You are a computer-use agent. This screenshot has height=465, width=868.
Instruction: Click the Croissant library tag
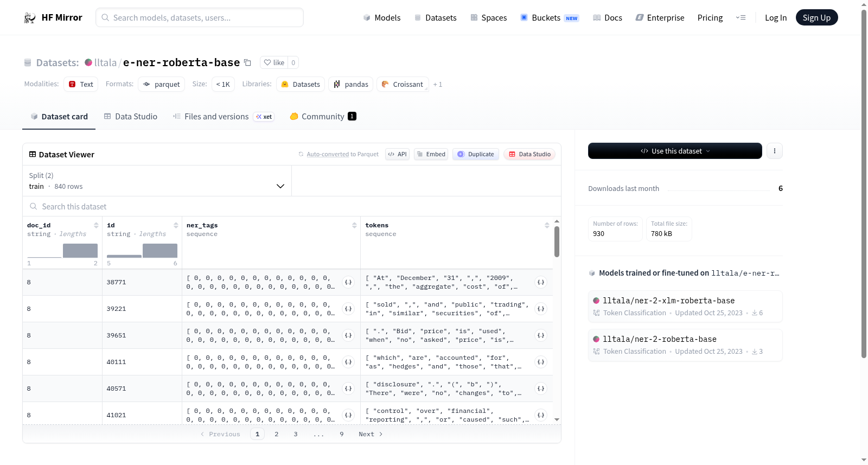403,84
